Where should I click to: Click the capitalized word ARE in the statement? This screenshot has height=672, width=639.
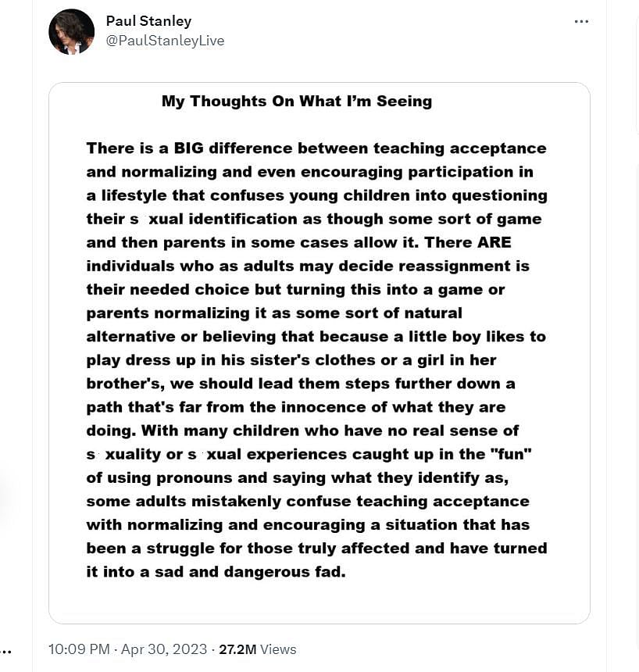(494, 242)
